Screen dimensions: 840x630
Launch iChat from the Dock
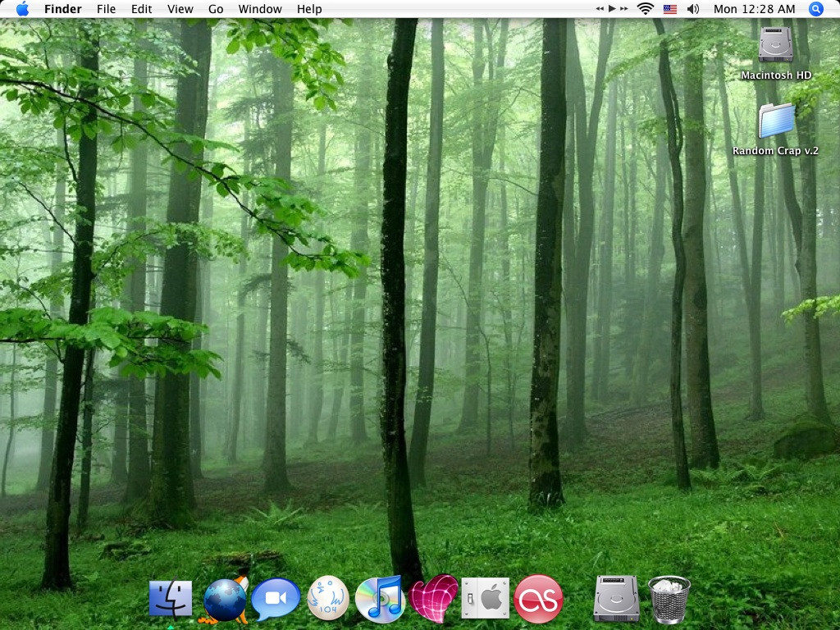[x=276, y=599]
